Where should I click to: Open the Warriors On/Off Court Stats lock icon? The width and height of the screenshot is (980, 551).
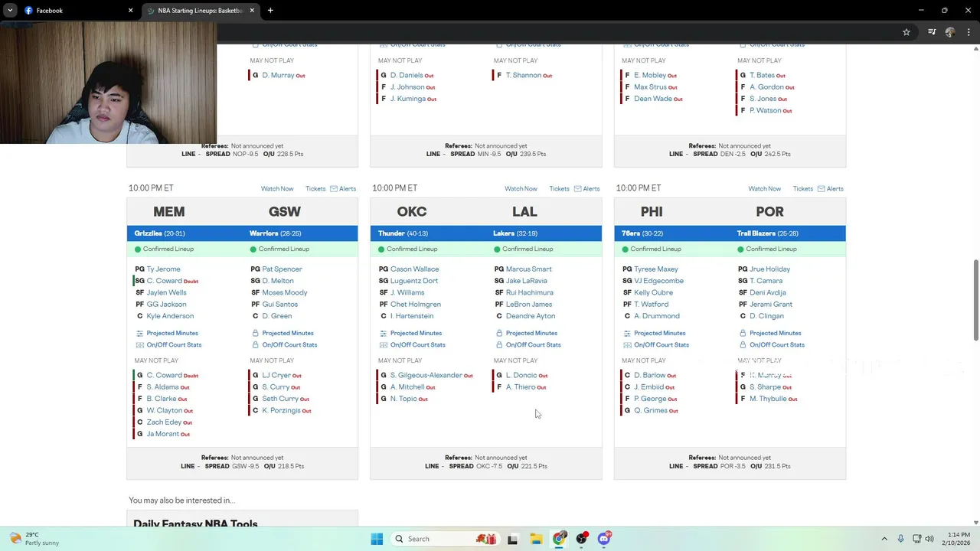pos(255,345)
